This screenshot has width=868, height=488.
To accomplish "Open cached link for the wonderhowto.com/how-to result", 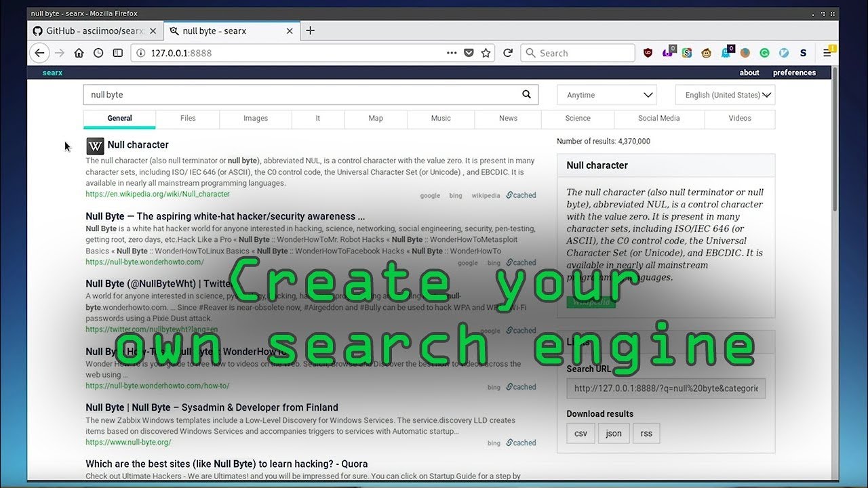I will (521, 387).
